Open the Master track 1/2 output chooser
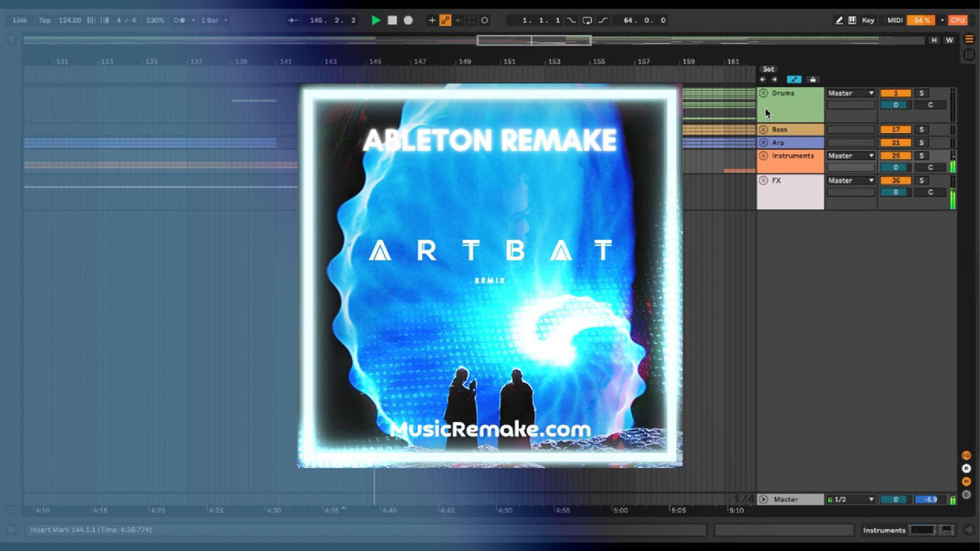This screenshot has width=980, height=551. [x=849, y=499]
